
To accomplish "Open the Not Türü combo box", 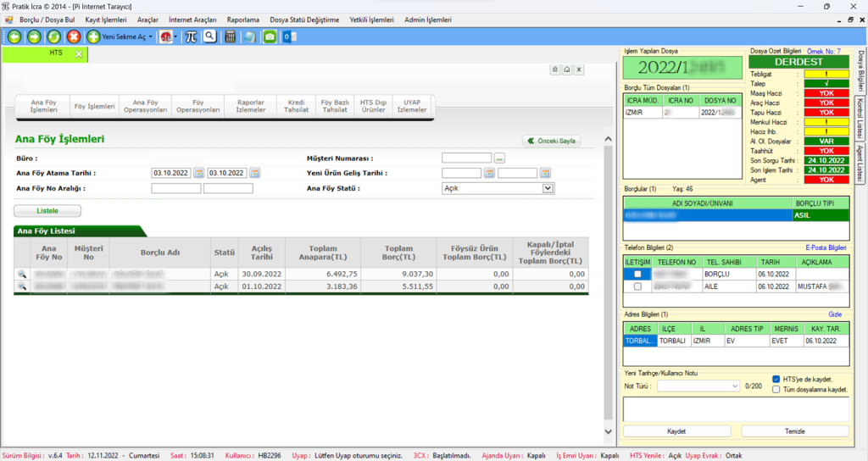I will (x=698, y=386).
